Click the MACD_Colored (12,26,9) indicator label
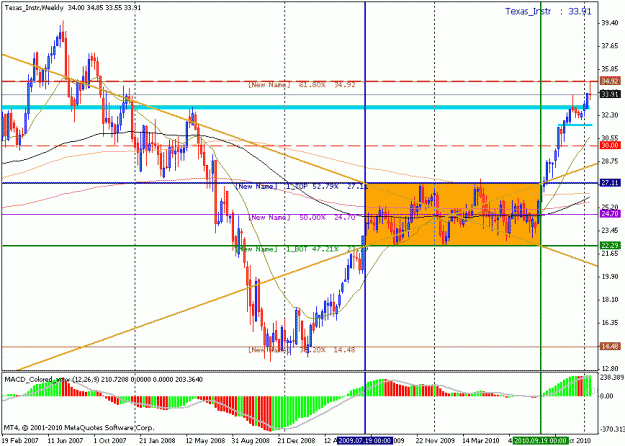 click(104, 379)
